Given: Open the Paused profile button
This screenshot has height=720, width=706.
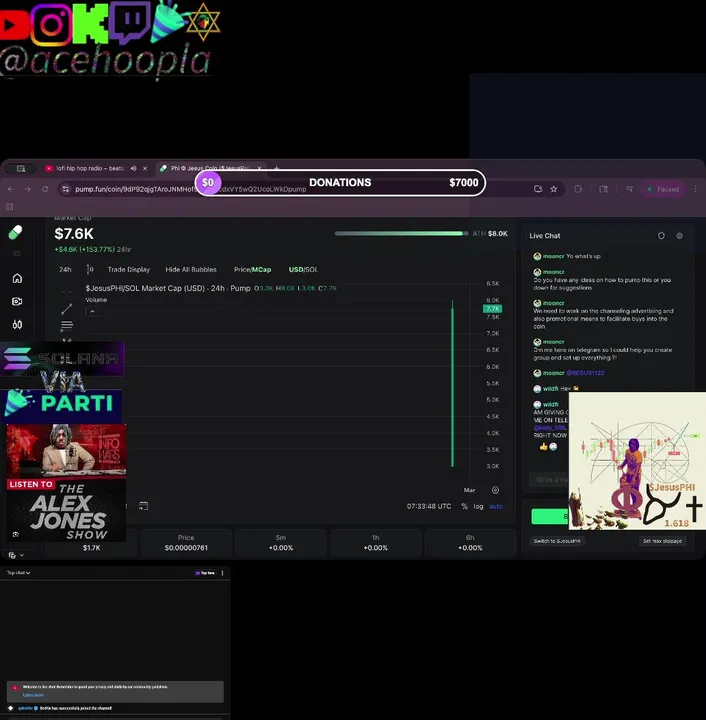Looking at the screenshot, I should click(663, 189).
